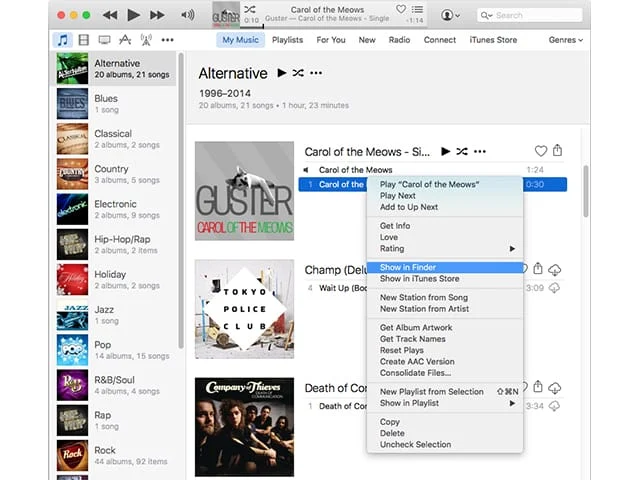Open the Radio tab

click(x=399, y=40)
